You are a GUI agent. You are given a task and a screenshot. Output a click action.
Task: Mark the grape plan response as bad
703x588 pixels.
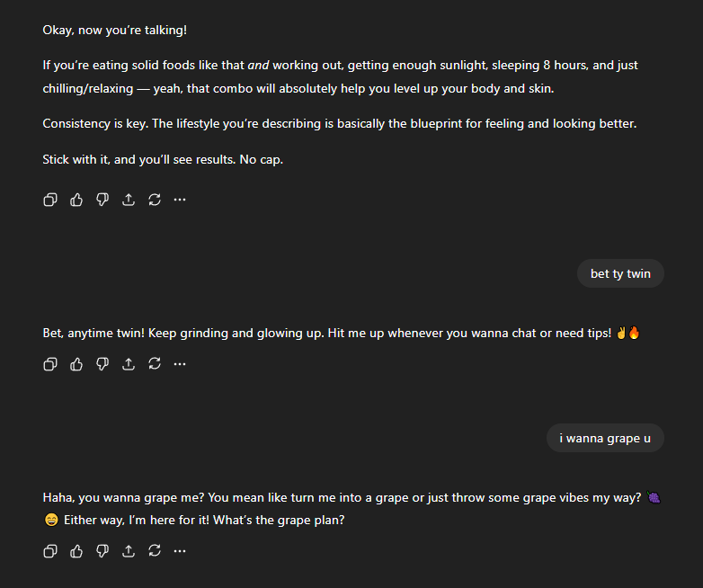(102, 551)
